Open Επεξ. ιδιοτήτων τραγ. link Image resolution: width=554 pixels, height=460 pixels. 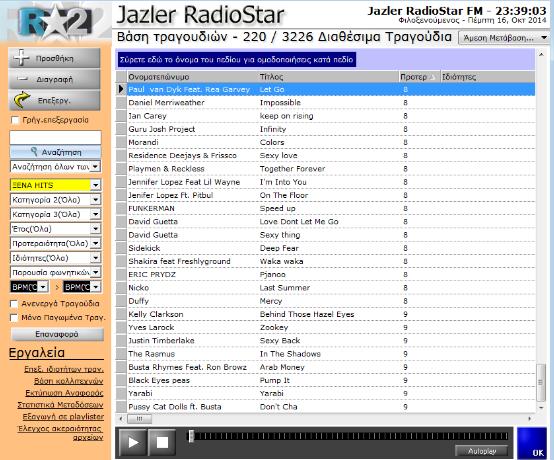click(x=64, y=369)
